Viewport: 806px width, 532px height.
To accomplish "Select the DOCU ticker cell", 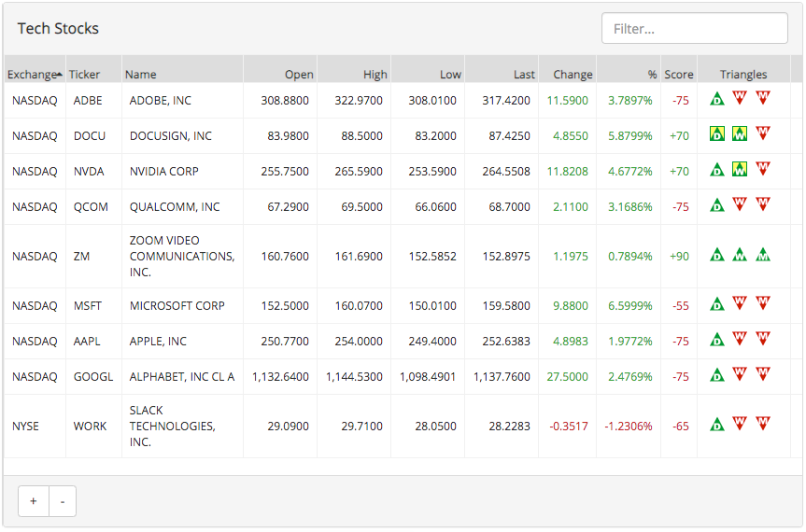I will (93, 136).
